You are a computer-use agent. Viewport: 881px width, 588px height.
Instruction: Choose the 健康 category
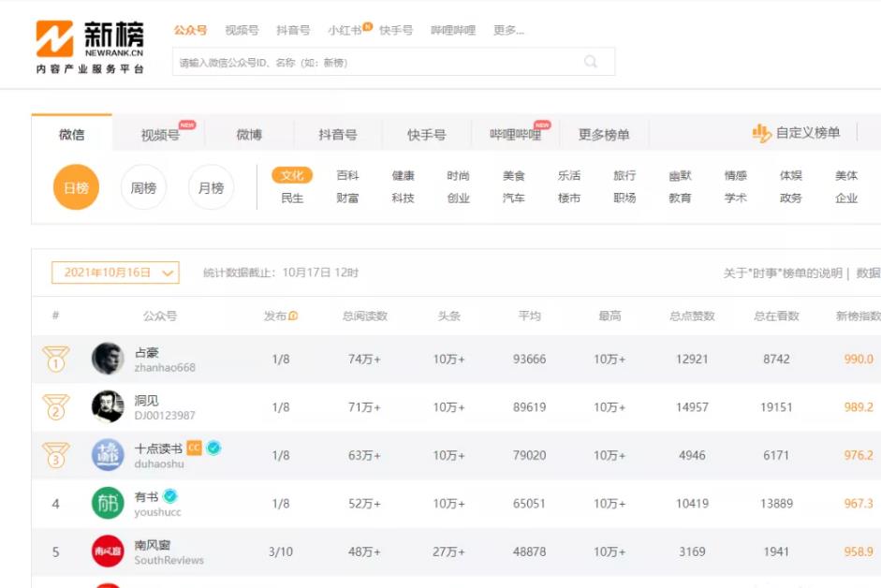[403, 175]
